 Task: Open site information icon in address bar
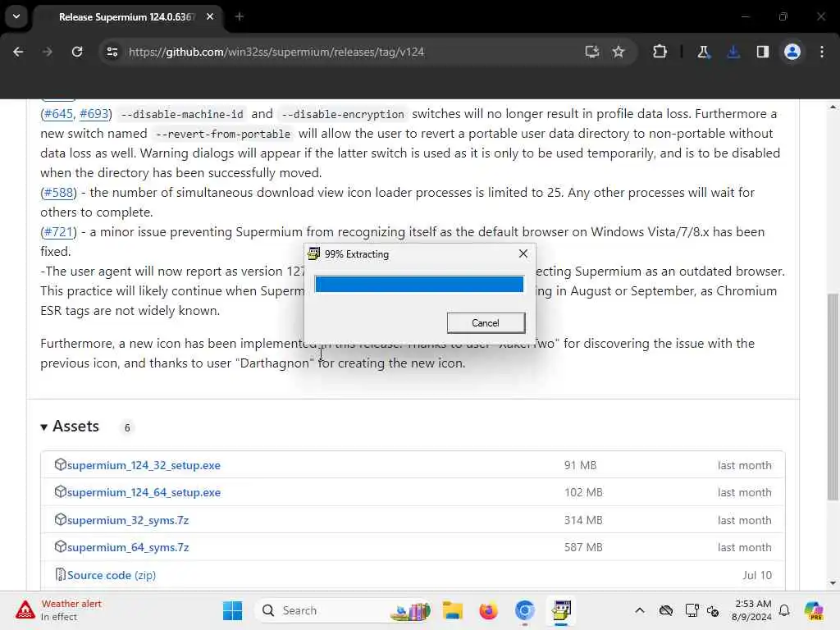tap(112, 52)
